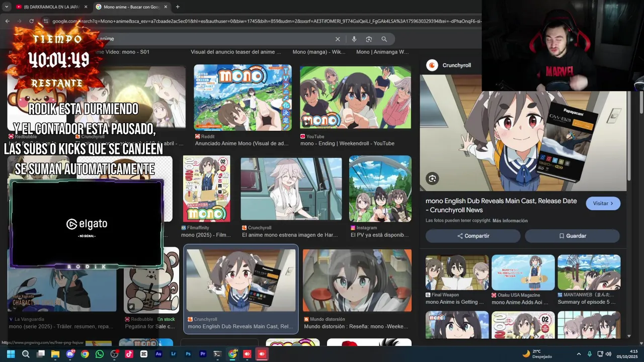
Task: Launch Adobe Photoshop from taskbar
Action: point(188,354)
